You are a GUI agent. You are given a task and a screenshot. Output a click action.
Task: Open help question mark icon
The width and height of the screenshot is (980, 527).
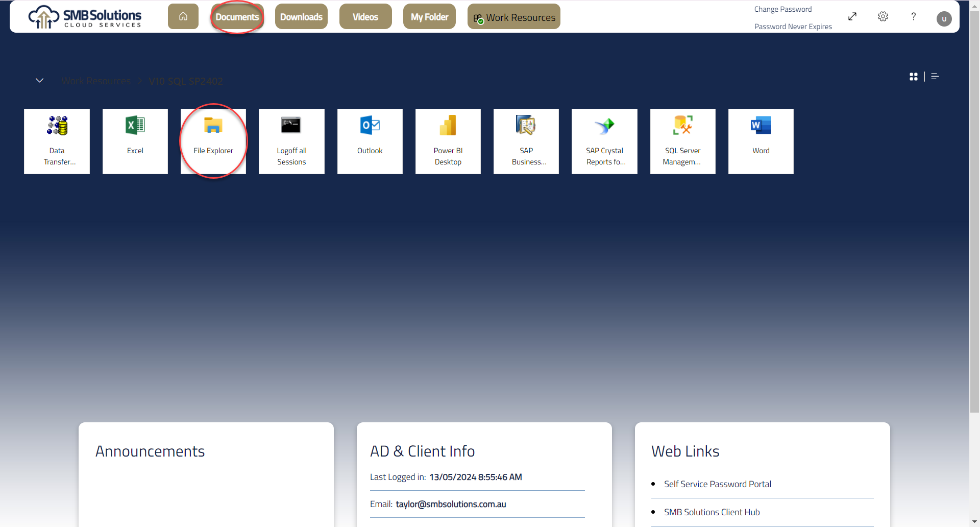(914, 16)
